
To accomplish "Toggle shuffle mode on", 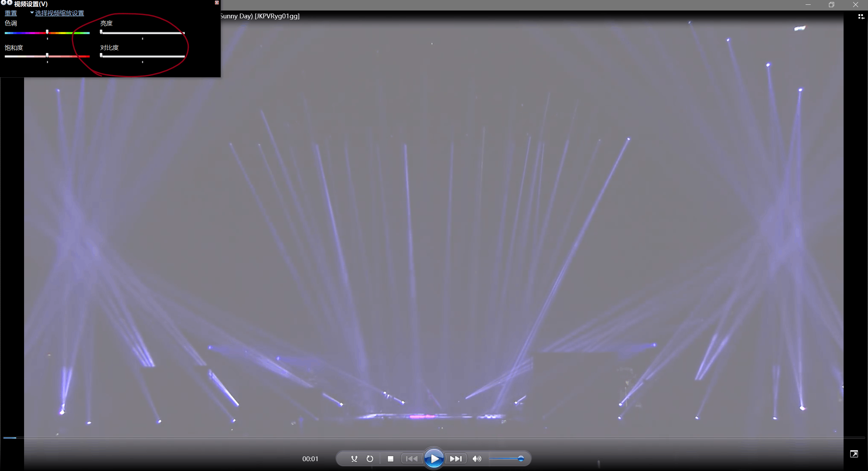I will pos(354,459).
